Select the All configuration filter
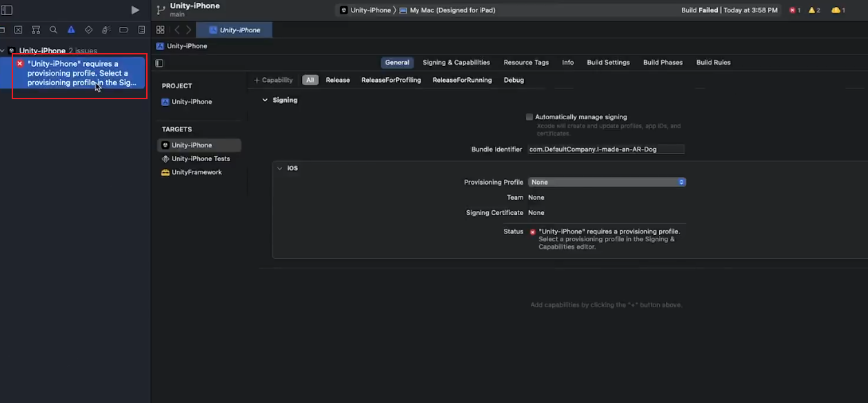The height and width of the screenshot is (403, 868). pyautogui.click(x=310, y=80)
